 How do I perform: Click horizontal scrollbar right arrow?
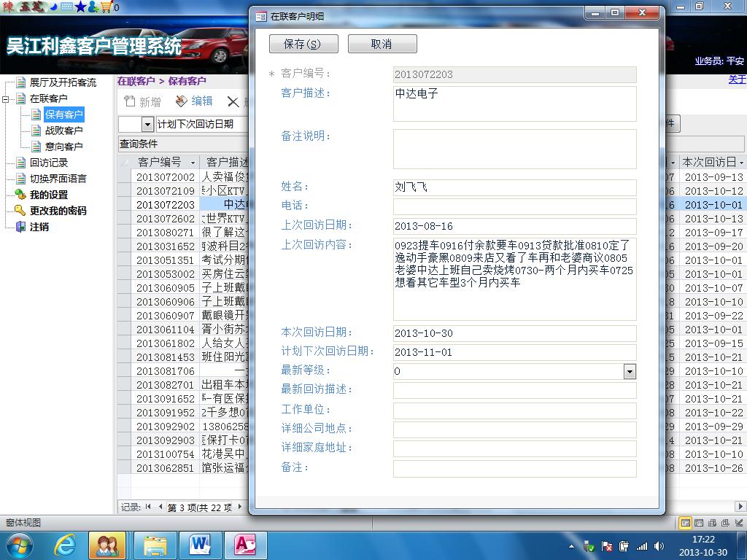[740, 507]
